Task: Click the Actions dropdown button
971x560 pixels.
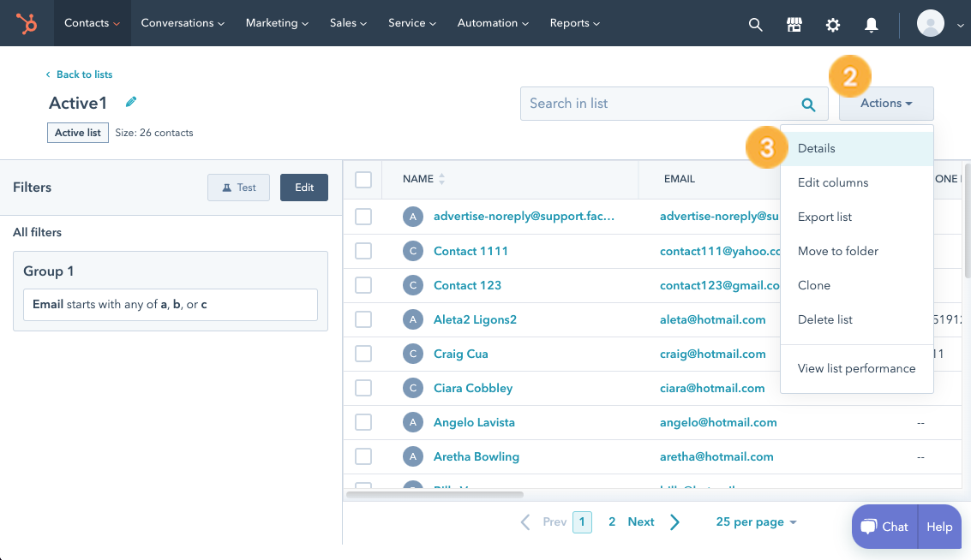Action: (886, 104)
